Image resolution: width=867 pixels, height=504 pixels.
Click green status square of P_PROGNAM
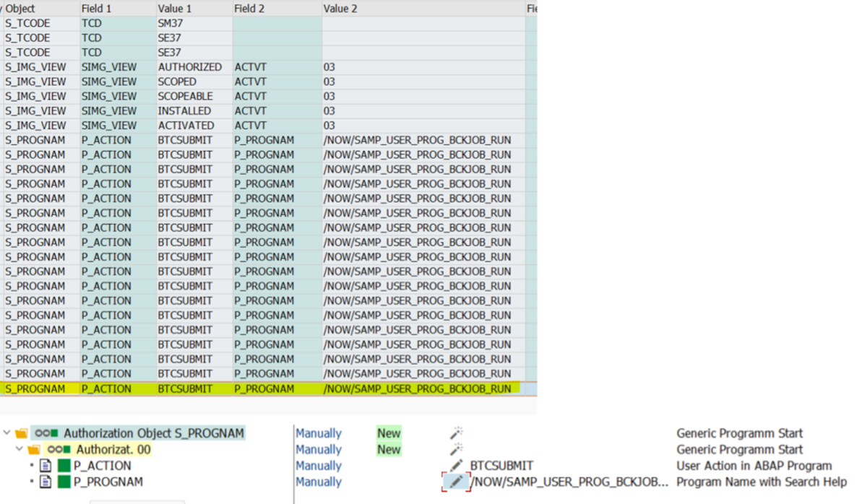pos(64,482)
